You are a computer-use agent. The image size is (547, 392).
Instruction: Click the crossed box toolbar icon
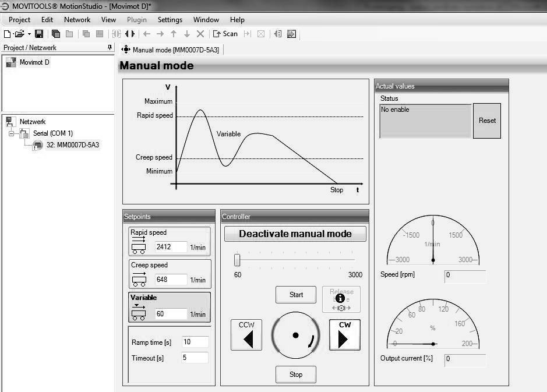(x=261, y=34)
